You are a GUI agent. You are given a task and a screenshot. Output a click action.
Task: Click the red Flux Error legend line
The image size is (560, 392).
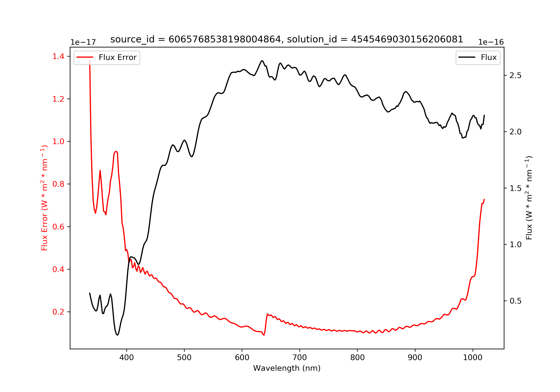(x=85, y=57)
